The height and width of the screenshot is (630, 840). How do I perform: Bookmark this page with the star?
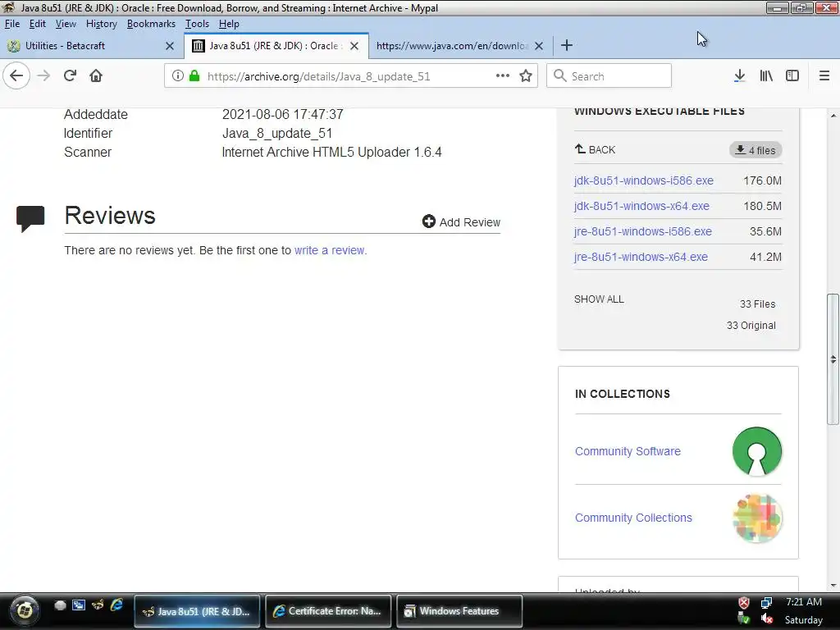point(526,75)
